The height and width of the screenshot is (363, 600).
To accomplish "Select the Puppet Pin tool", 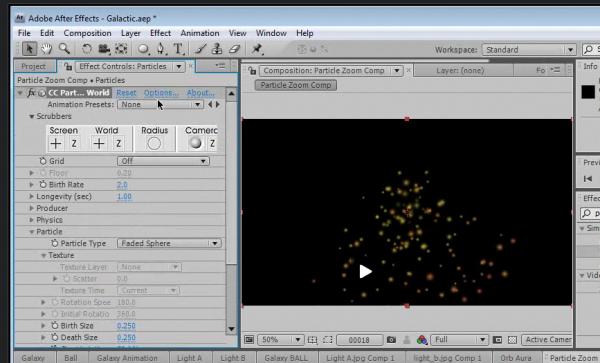I will click(x=257, y=49).
